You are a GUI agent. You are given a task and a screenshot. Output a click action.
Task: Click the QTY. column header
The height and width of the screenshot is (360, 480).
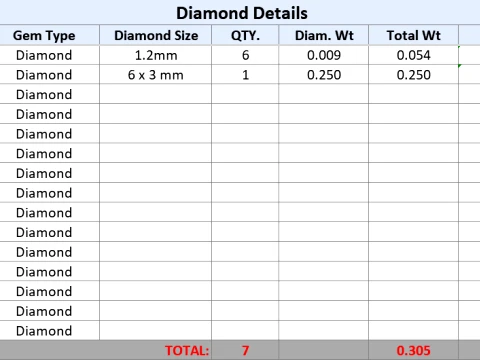245,35
